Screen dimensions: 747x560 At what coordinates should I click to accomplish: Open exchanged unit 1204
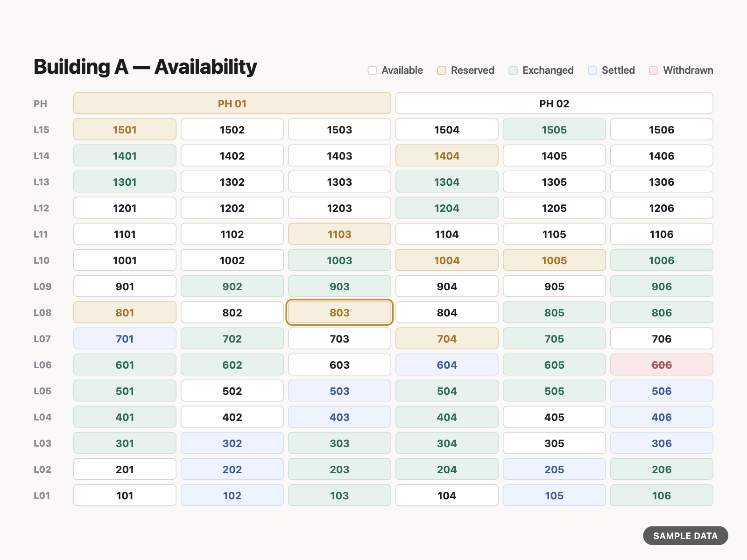click(447, 208)
